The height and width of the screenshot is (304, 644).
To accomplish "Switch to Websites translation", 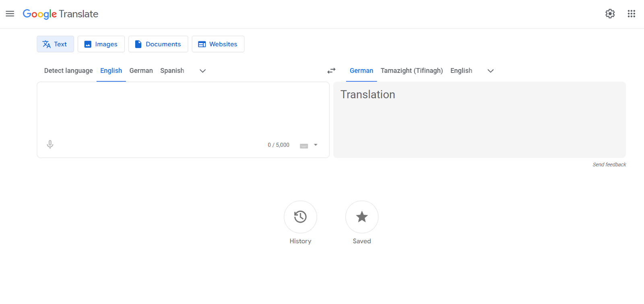I will tap(218, 44).
